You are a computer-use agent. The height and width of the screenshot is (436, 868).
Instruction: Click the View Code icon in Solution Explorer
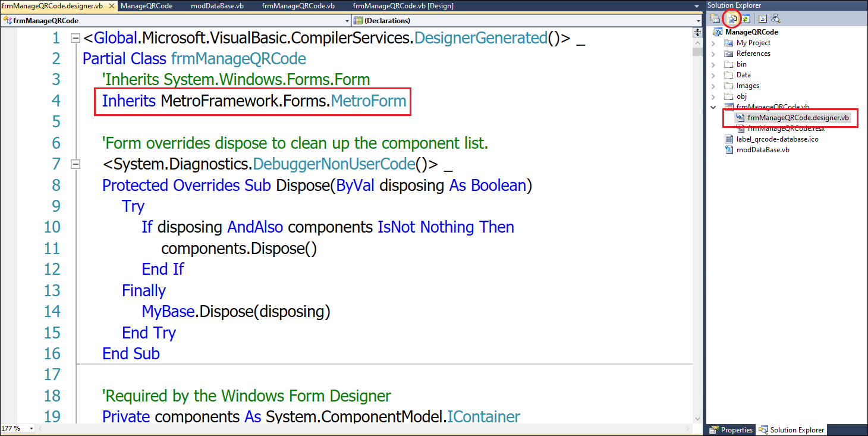[763, 19]
